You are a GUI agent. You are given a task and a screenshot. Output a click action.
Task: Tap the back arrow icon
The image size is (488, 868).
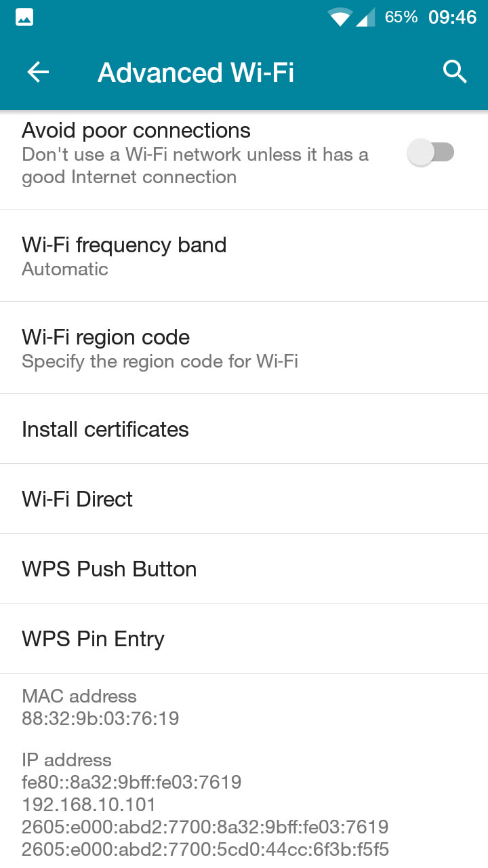pyautogui.click(x=38, y=72)
